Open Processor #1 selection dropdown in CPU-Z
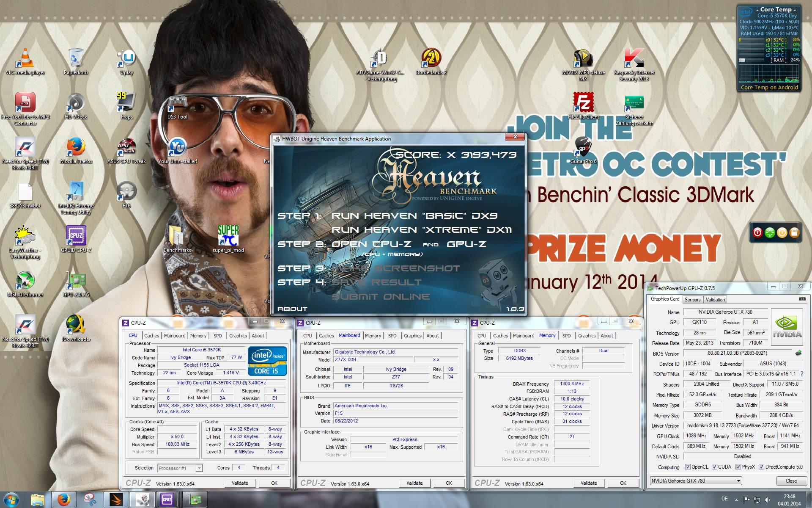The image size is (812, 508). [x=180, y=468]
